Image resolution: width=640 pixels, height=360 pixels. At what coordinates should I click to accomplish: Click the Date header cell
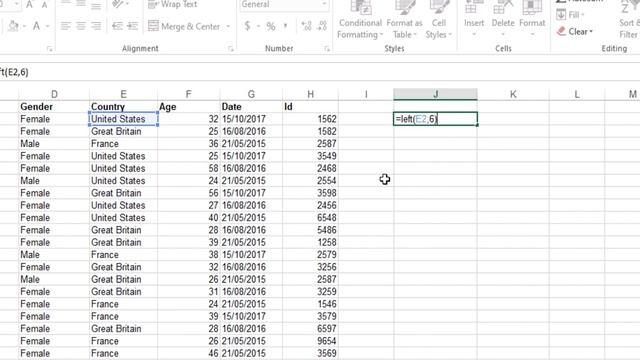pos(251,107)
